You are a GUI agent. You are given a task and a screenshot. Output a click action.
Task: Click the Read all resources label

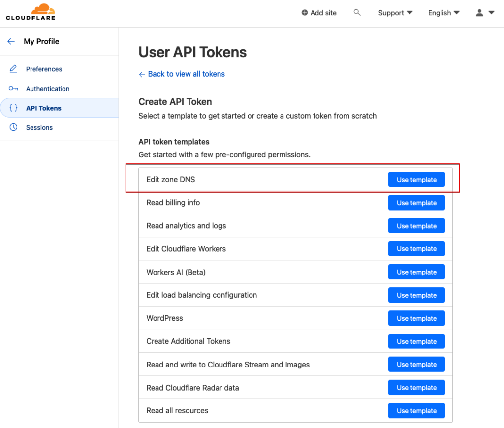(177, 411)
